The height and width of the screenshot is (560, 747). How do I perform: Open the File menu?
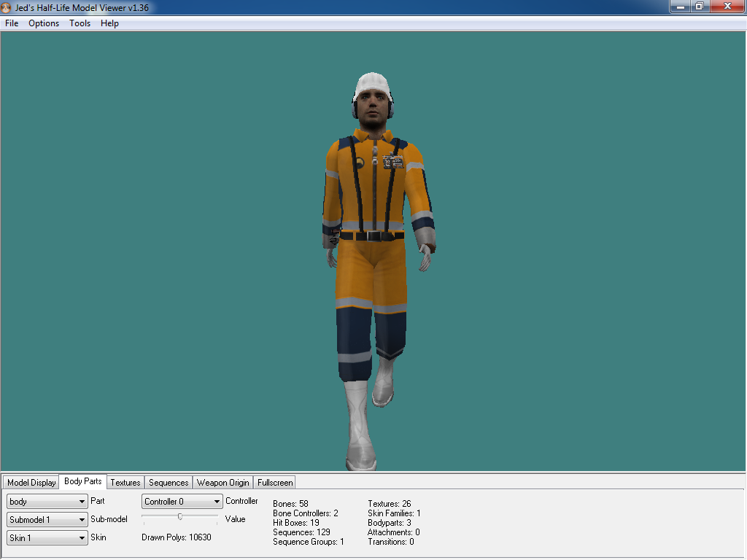(x=12, y=23)
